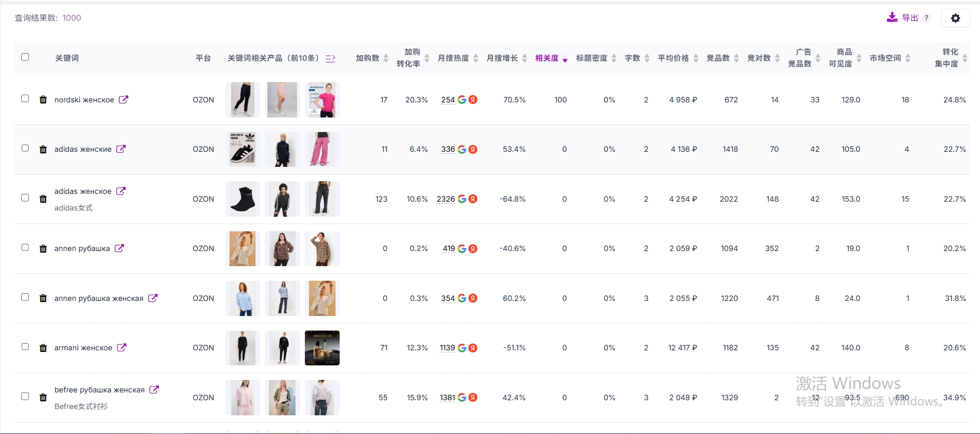The height and width of the screenshot is (434, 980).
Task: Click Yandex icon in adidas женское row
Action: tap(473, 199)
